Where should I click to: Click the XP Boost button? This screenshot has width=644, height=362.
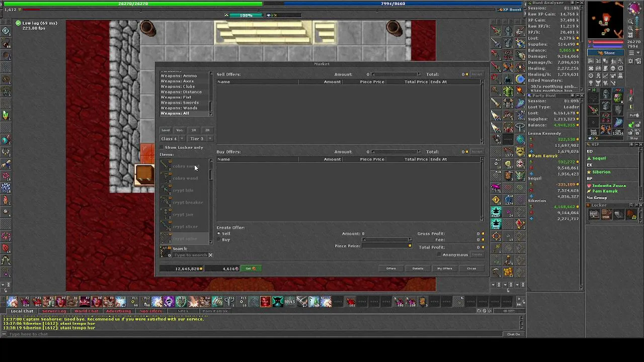(x=510, y=10)
